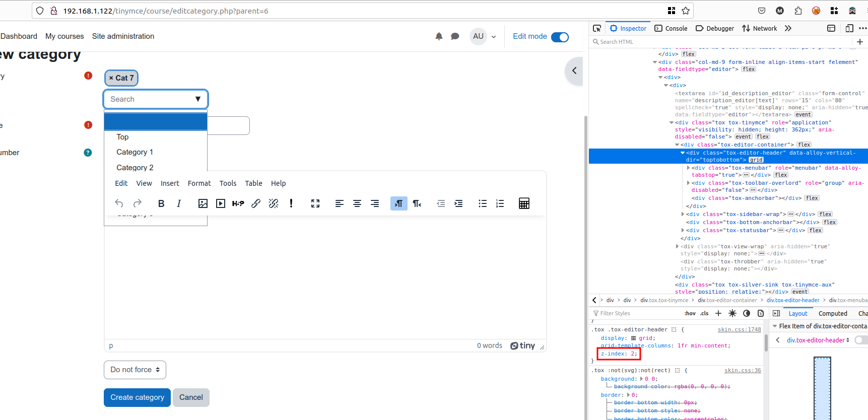Viewport: 868px width, 420px height.
Task: Apply italic formatting in the editor
Action: (x=179, y=203)
